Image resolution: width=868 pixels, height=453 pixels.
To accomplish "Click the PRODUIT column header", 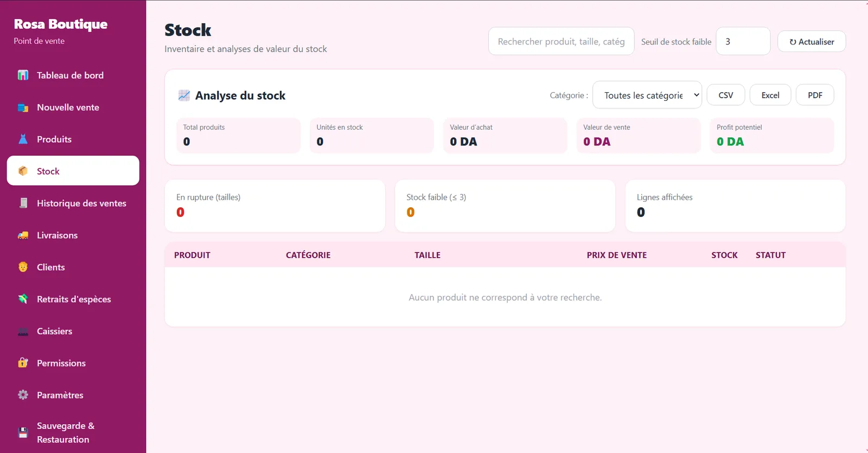I will (192, 255).
